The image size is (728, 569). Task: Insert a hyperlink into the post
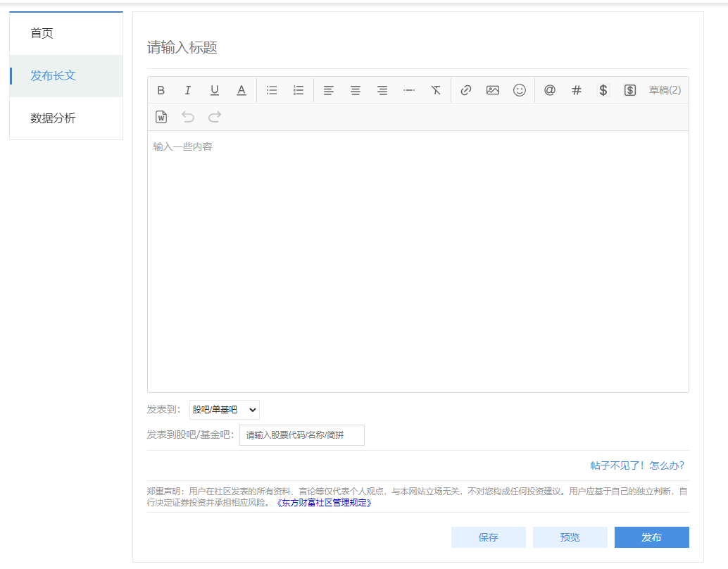tap(465, 90)
